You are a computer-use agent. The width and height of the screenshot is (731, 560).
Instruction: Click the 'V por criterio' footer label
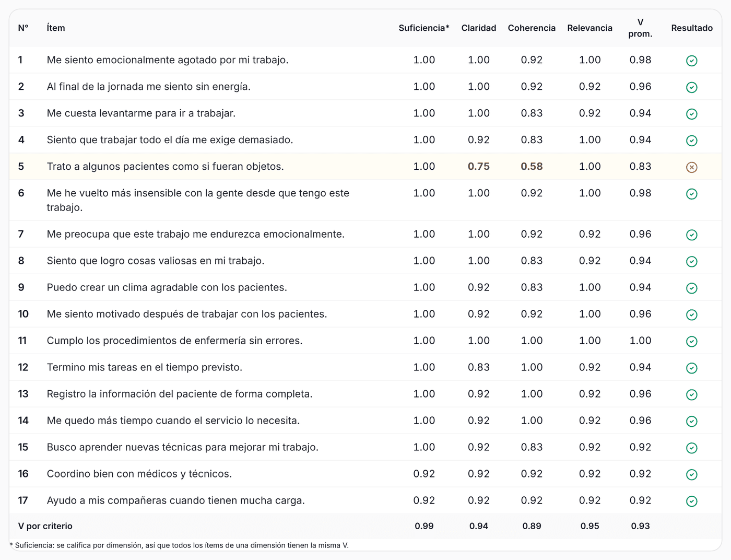pos(45,526)
